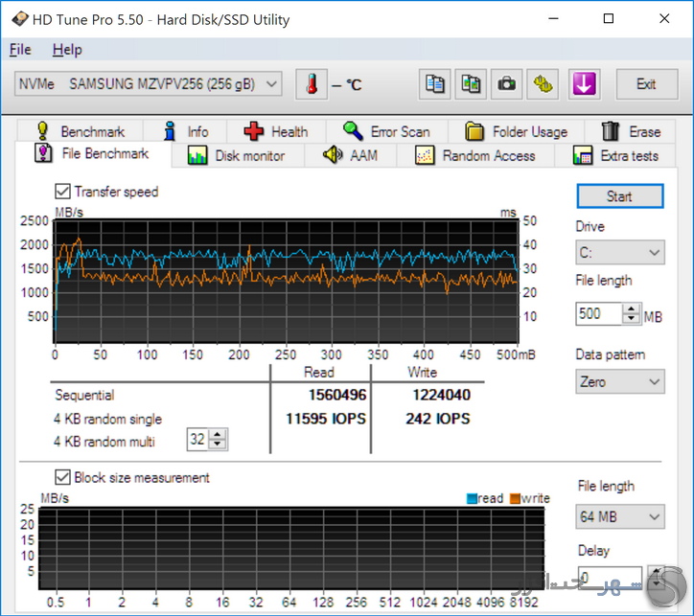Switch to the Error Scan tab

[x=387, y=131]
